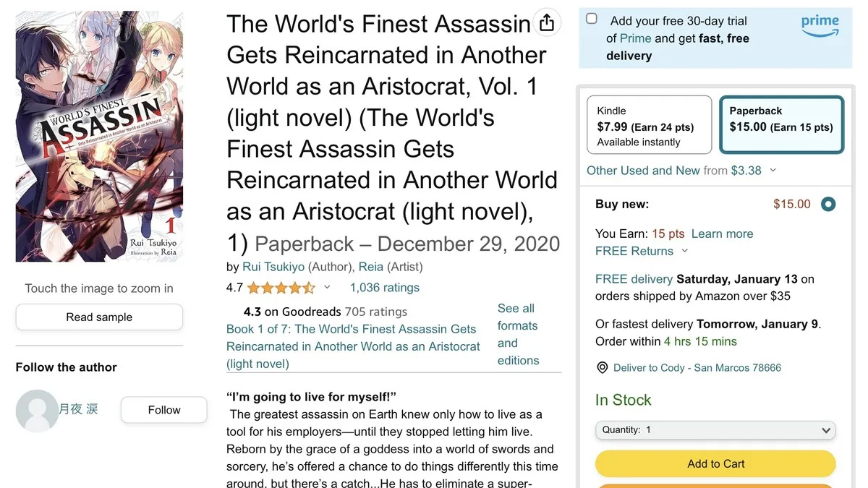The width and height of the screenshot is (868, 488).
Task: Zoom into the book cover image
Action: point(99,136)
